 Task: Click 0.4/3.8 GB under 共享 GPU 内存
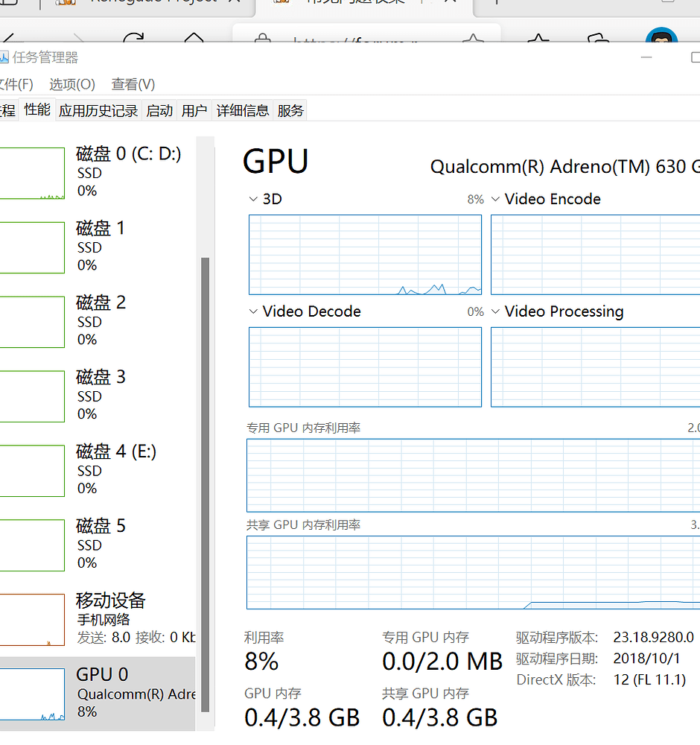pos(440,717)
